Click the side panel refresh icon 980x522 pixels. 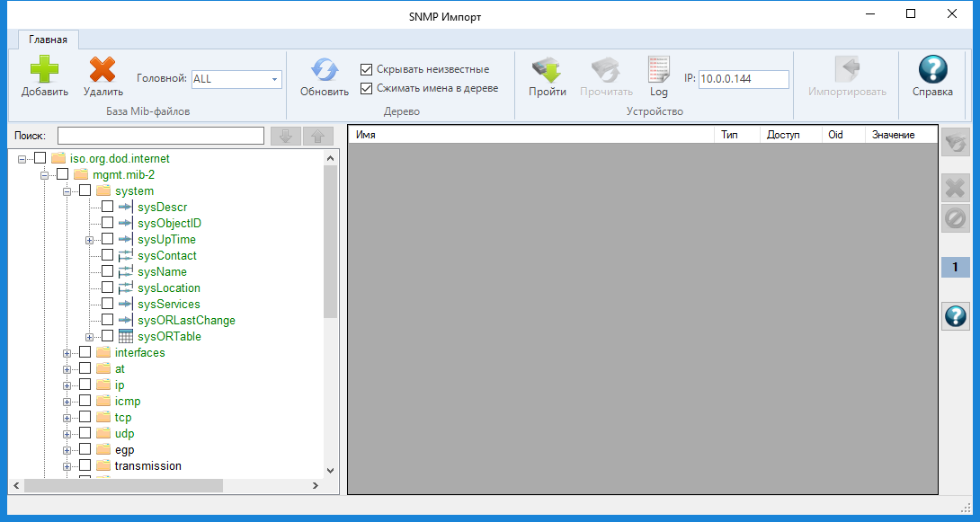click(x=955, y=142)
